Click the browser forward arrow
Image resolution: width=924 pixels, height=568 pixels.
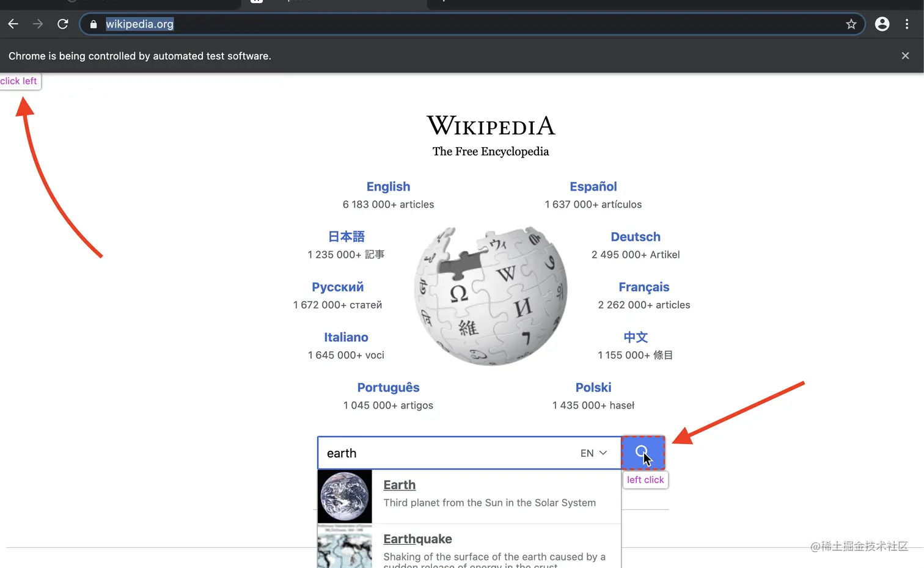tap(38, 24)
